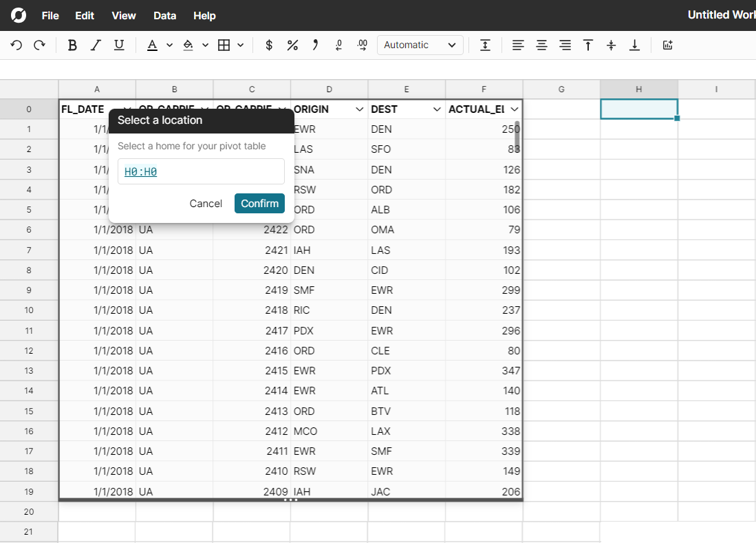Toggle underline formatting
756x545 pixels.
[x=119, y=45]
